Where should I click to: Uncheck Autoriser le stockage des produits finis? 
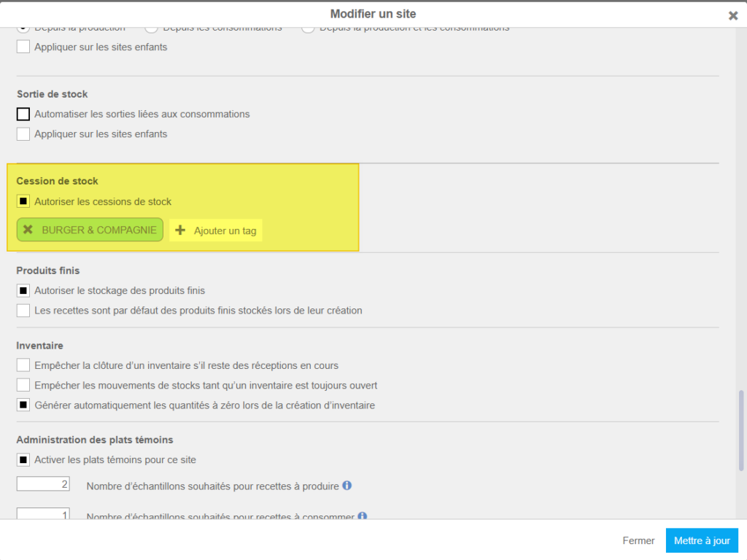23,290
